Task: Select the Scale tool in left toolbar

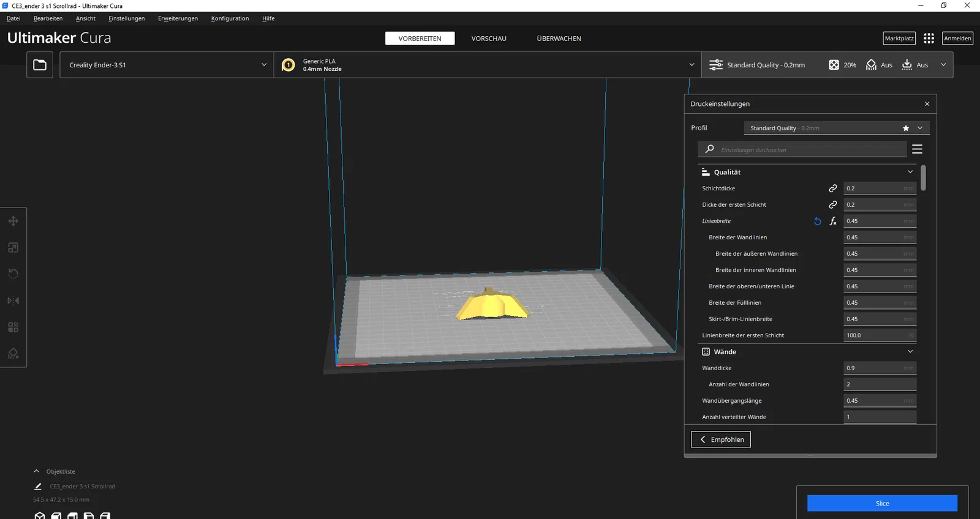Action: (13, 248)
